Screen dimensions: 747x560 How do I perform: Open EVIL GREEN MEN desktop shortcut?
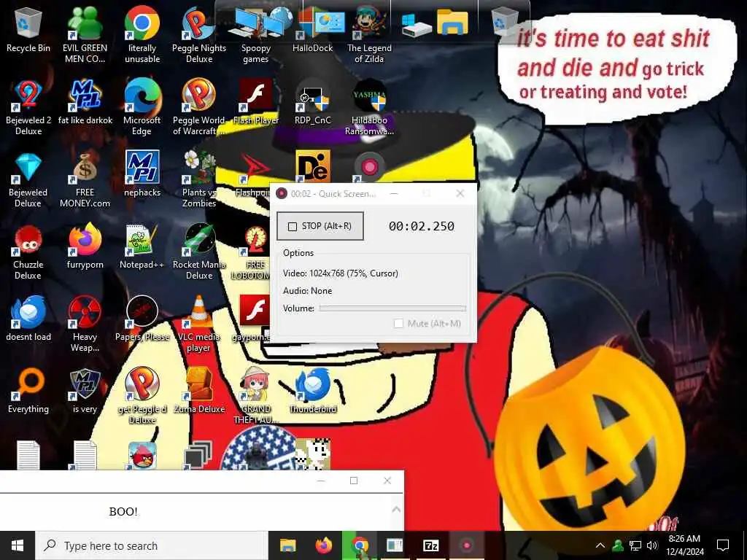85,34
